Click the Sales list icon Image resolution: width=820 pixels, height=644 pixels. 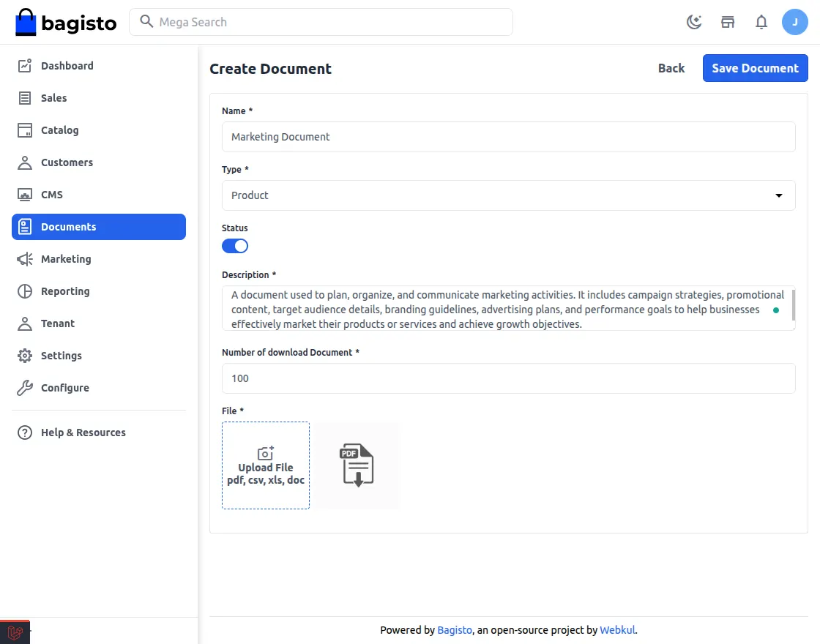25,98
